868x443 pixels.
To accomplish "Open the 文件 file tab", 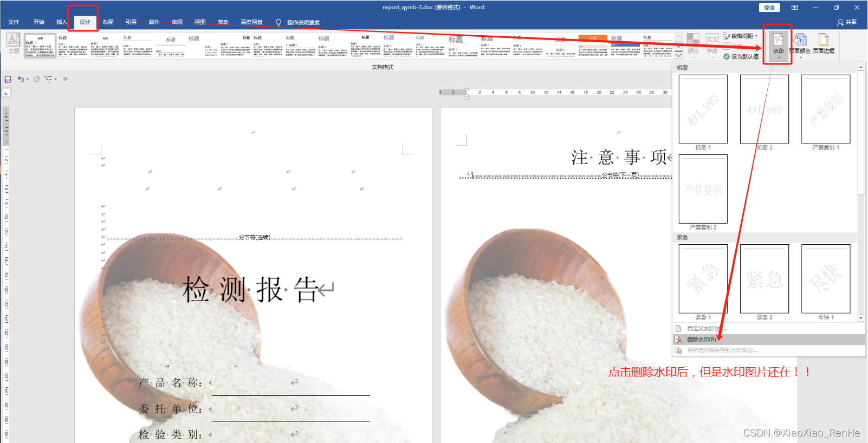I will pyautogui.click(x=14, y=22).
